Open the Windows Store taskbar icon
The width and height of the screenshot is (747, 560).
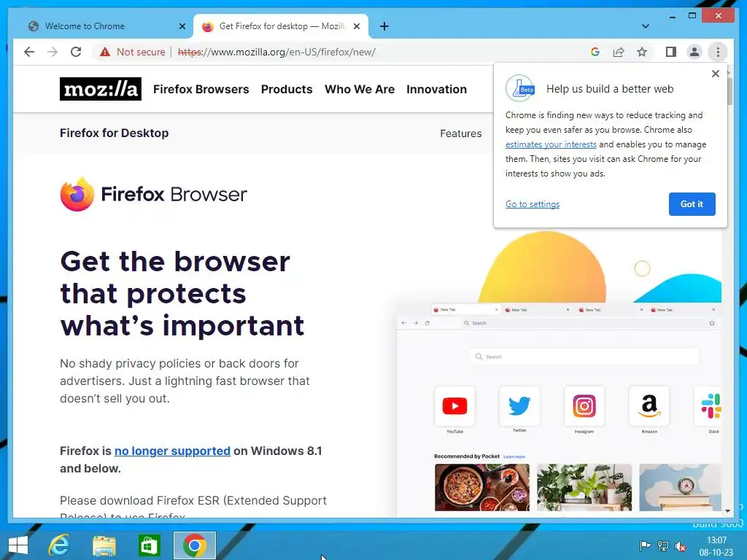coord(149,545)
